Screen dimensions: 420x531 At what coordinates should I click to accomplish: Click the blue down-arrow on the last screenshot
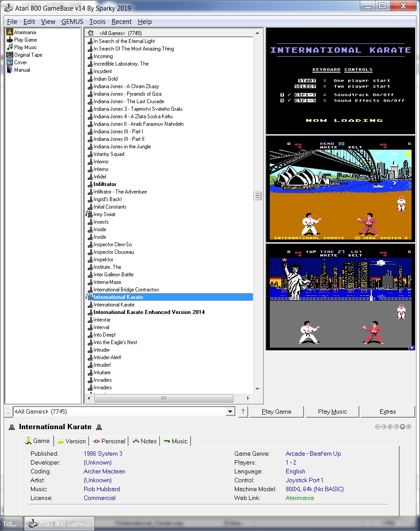point(412,348)
